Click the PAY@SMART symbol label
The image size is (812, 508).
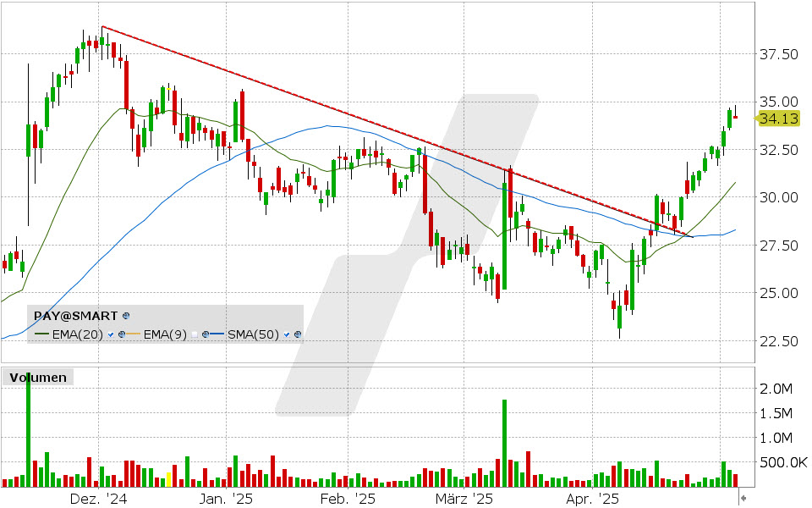75,316
